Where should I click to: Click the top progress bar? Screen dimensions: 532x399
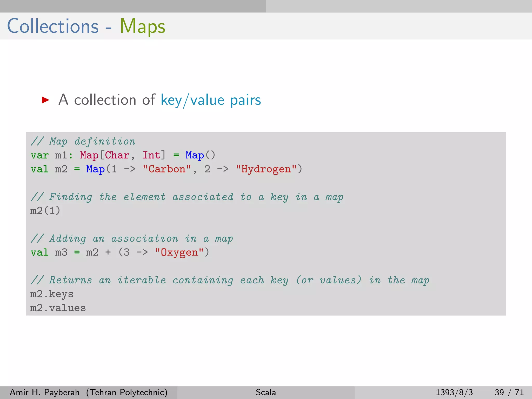coord(266,6)
